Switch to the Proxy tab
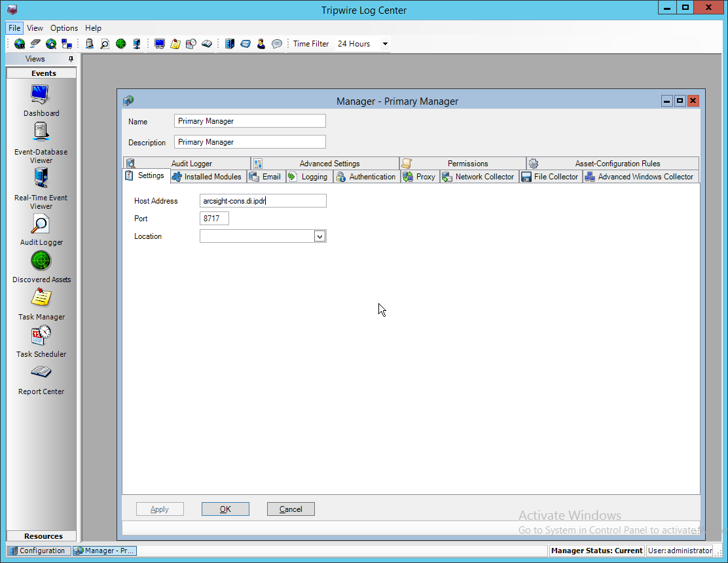 coord(420,177)
